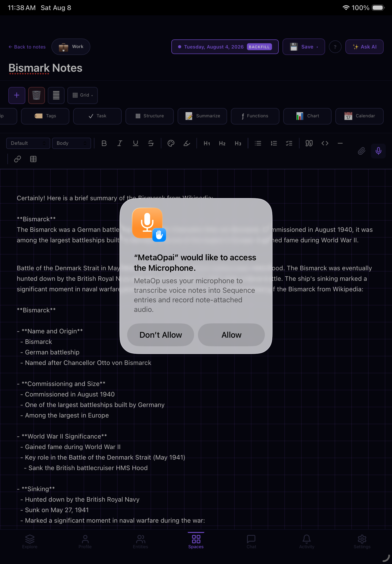Insert a numbered list
Viewport: 392px width, 564px height.
274,143
